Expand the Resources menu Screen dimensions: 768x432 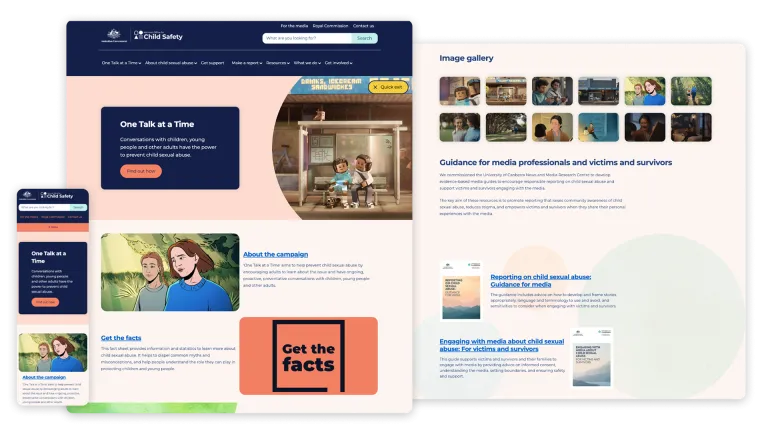[x=278, y=63]
